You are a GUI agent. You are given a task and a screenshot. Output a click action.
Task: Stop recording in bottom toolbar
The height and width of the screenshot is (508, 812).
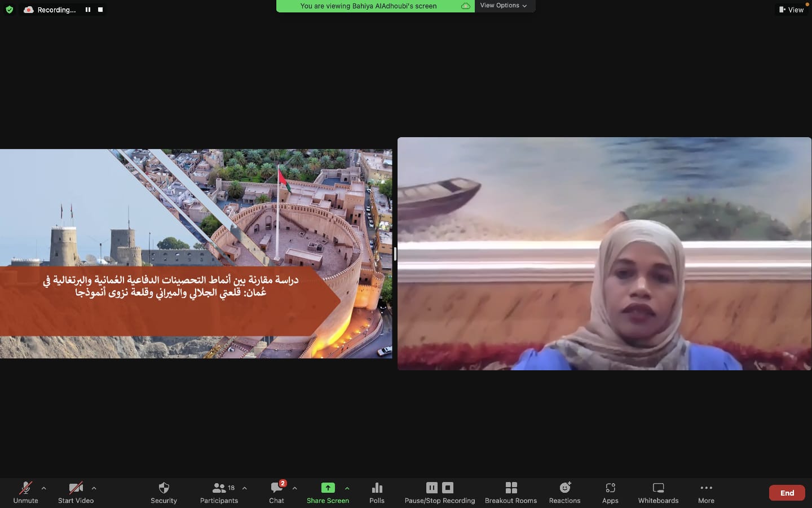point(448,488)
